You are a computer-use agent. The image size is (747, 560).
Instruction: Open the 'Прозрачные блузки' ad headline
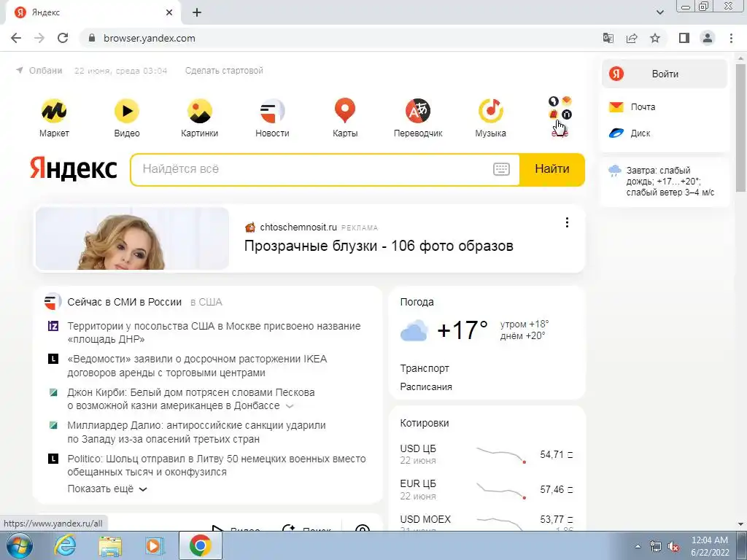[x=379, y=246]
